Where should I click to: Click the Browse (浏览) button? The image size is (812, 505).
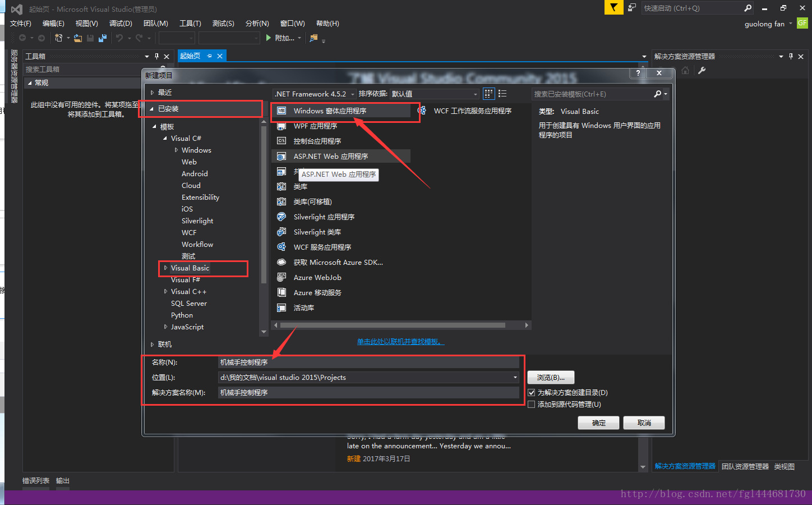point(551,378)
